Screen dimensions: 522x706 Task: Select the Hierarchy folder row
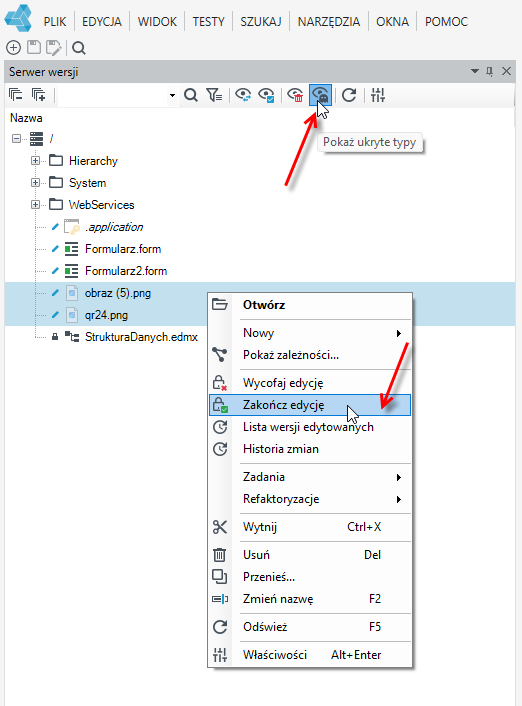[x=93, y=161]
